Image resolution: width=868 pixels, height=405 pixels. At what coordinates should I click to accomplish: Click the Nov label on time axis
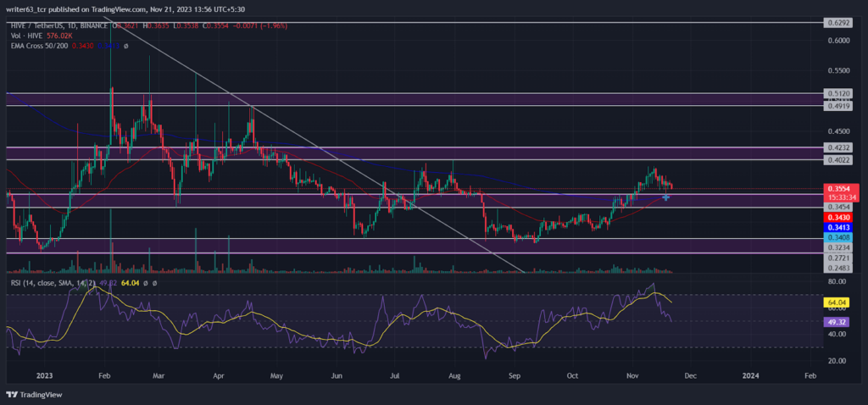(x=632, y=375)
